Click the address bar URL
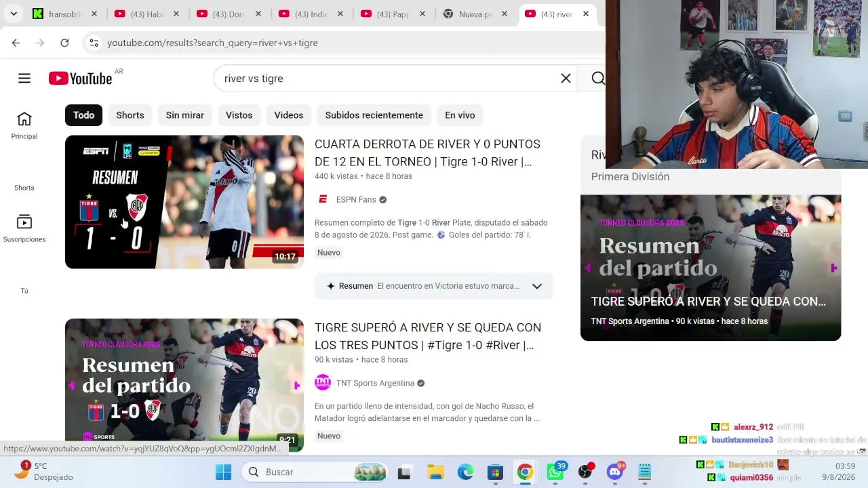The image size is (868, 488). (212, 43)
